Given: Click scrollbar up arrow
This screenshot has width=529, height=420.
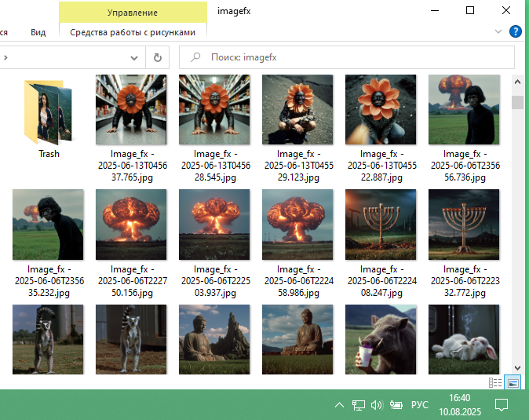Looking at the screenshot, I should [x=517, y=82].
